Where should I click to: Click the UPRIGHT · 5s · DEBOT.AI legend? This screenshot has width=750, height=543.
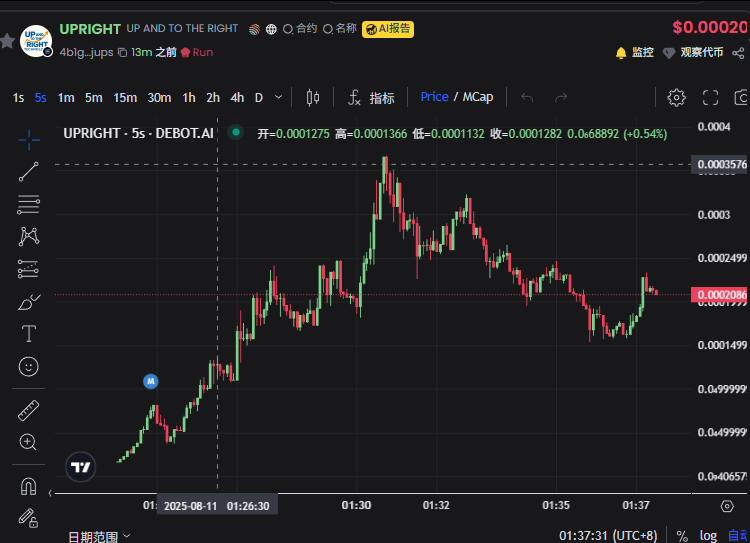coord(138,133)
